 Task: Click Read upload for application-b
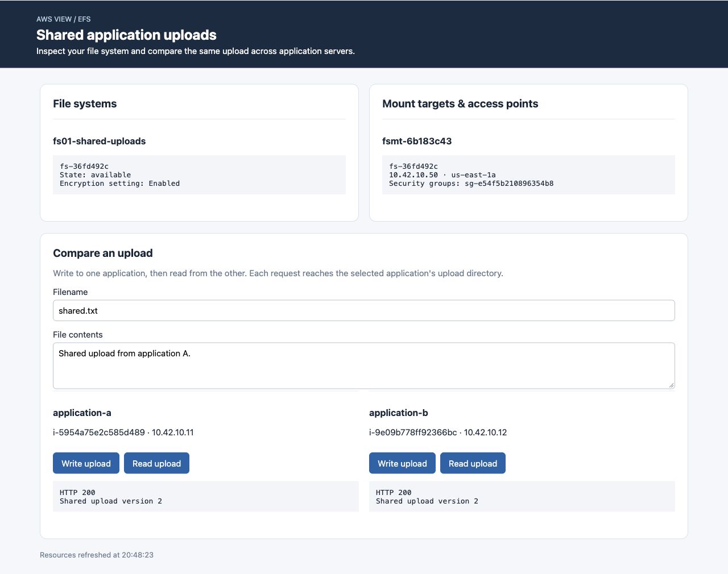473,463
